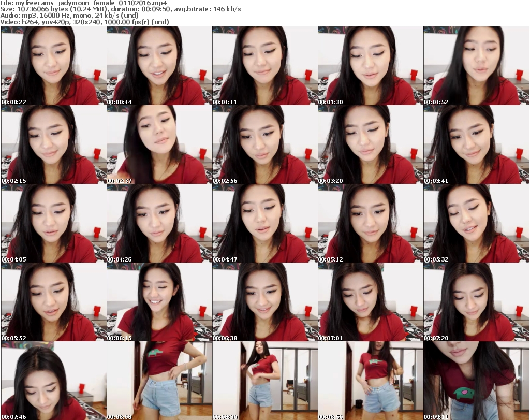Choose the frame marked 00:08:50
Viewport: 530px width, 420px height.
(371, 381)
